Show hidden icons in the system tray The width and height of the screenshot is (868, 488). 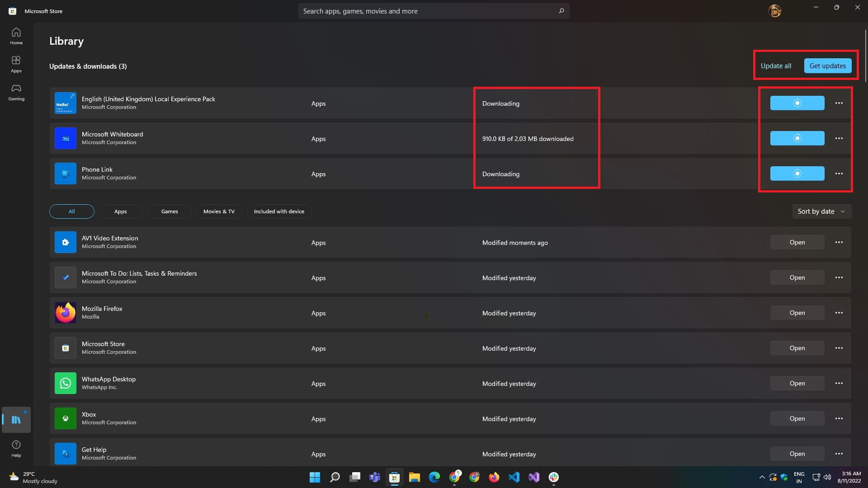tap(762, 477)
